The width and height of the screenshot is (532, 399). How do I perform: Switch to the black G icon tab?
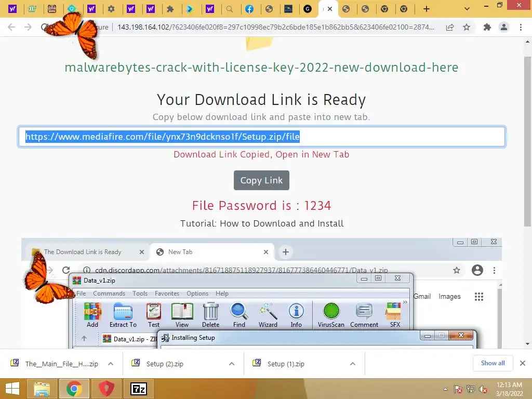point(308,9)
